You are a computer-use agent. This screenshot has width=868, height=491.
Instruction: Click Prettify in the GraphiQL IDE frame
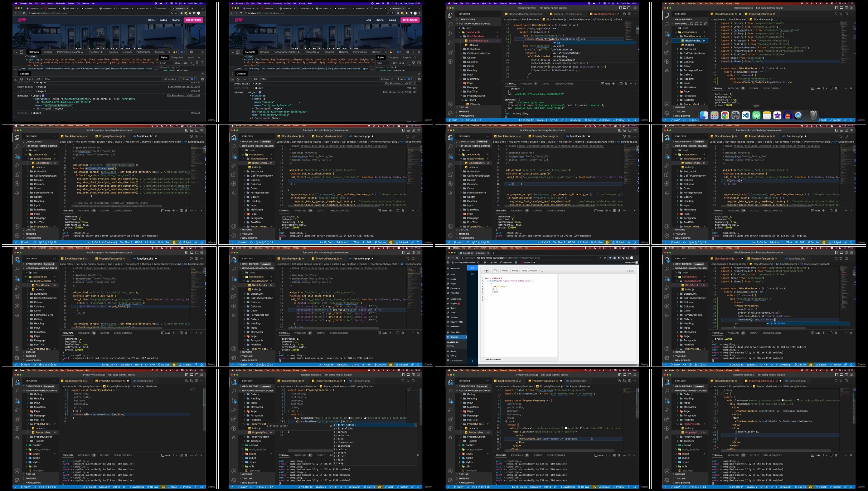click(505, 271)
